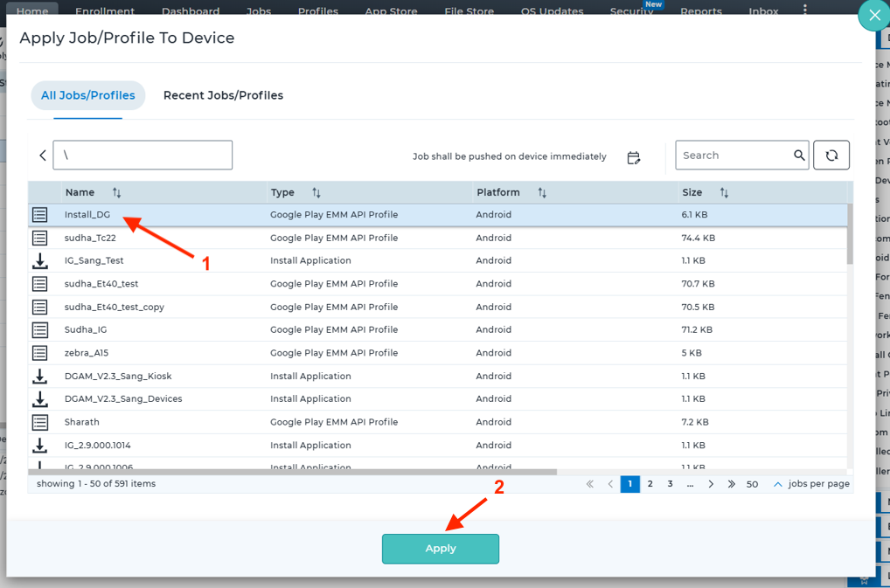This screenshot has height=588, width=890.
Task: Sort jobs by Type column arrows
Action: [x=316, y=192]
